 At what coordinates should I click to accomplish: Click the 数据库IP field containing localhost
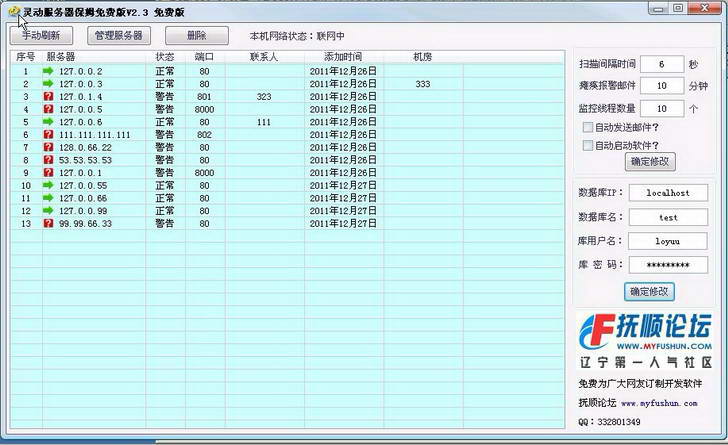[668, 193]
